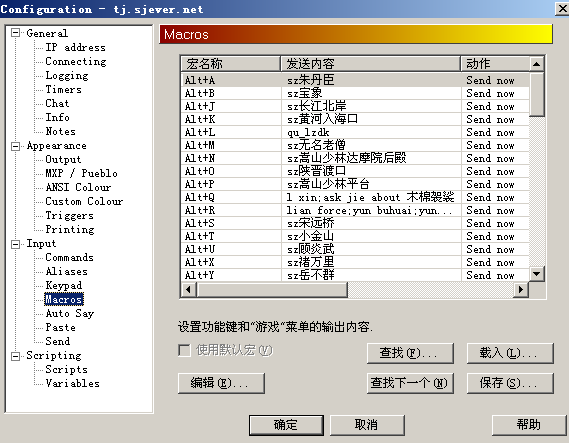The width and height of the screenshot is (569, 443).
Task: Select the Alt+K macro row
Action: [x=355, y=119]
